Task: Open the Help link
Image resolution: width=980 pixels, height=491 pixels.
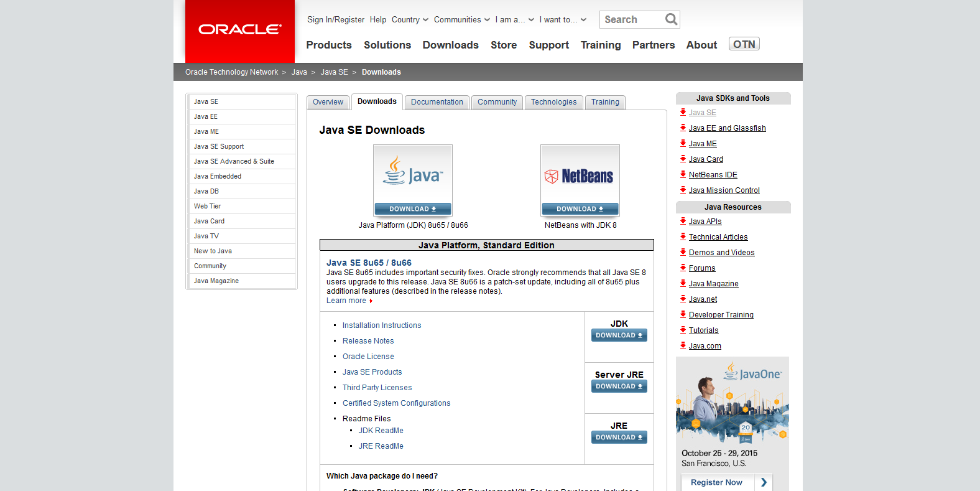Action: [378, 20]
